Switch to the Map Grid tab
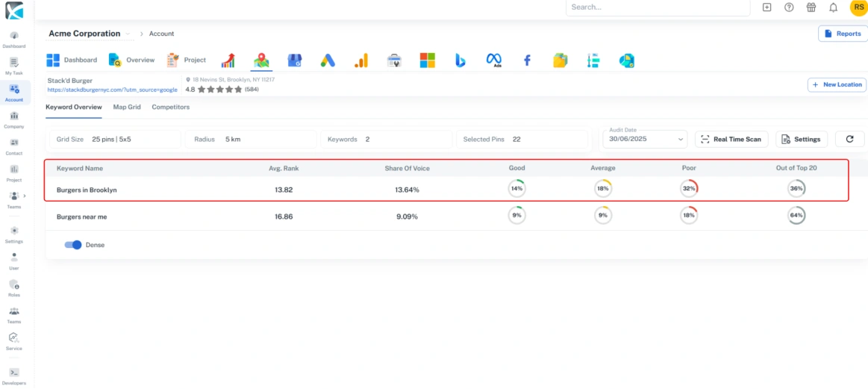Viewport: 868px width, 389px height. coord(127,107)
